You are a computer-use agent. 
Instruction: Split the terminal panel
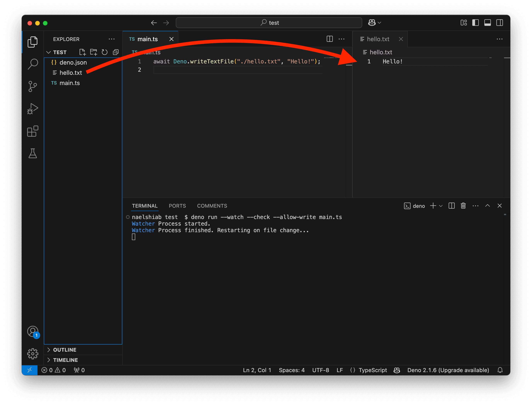451,206
